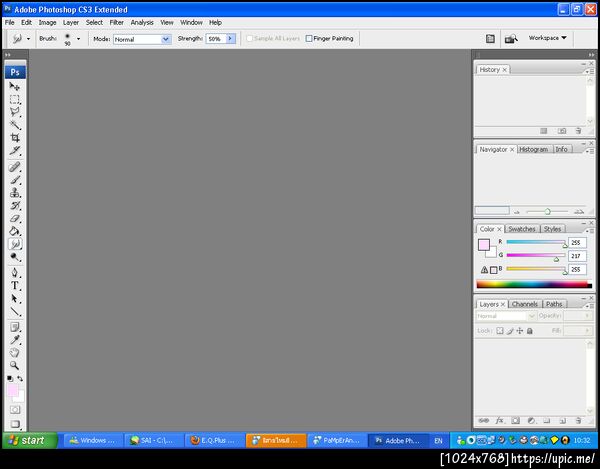Select the Eraser tool
Image resolution: width=600 pixels, height=469 pixels.
click(x=15, y=218)
